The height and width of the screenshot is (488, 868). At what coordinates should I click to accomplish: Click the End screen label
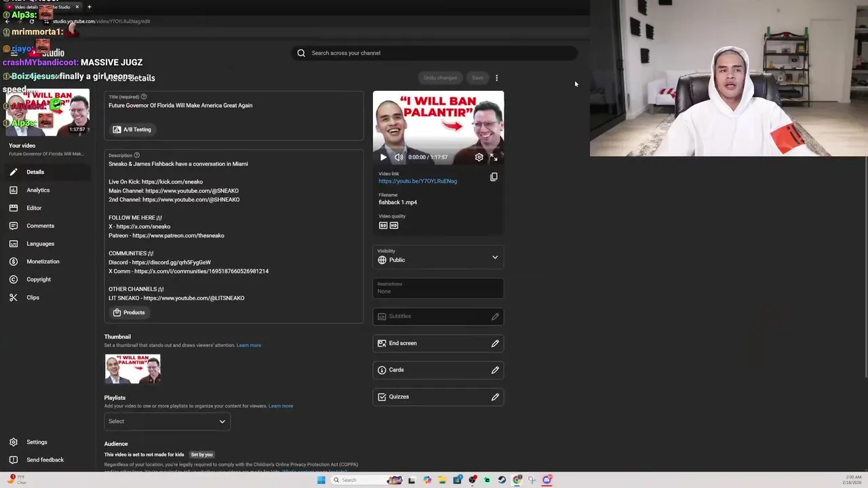[x=403, y=344]
